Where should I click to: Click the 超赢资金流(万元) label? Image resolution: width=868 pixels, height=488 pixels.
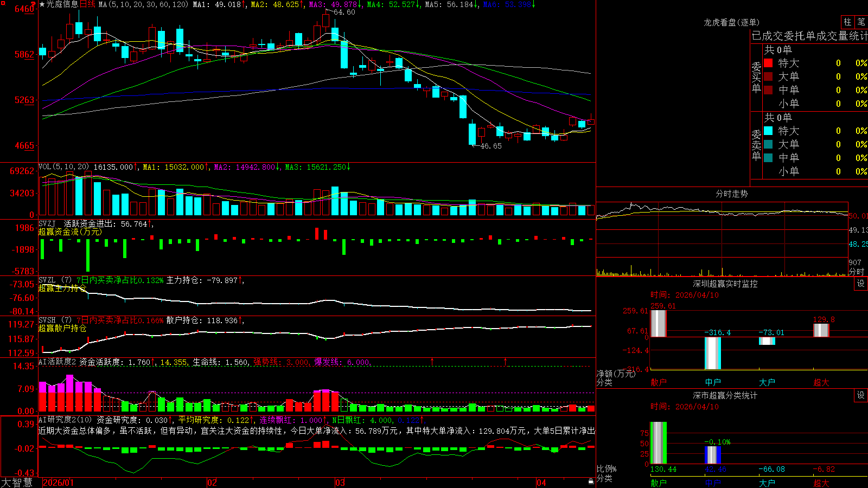(70, 232)
